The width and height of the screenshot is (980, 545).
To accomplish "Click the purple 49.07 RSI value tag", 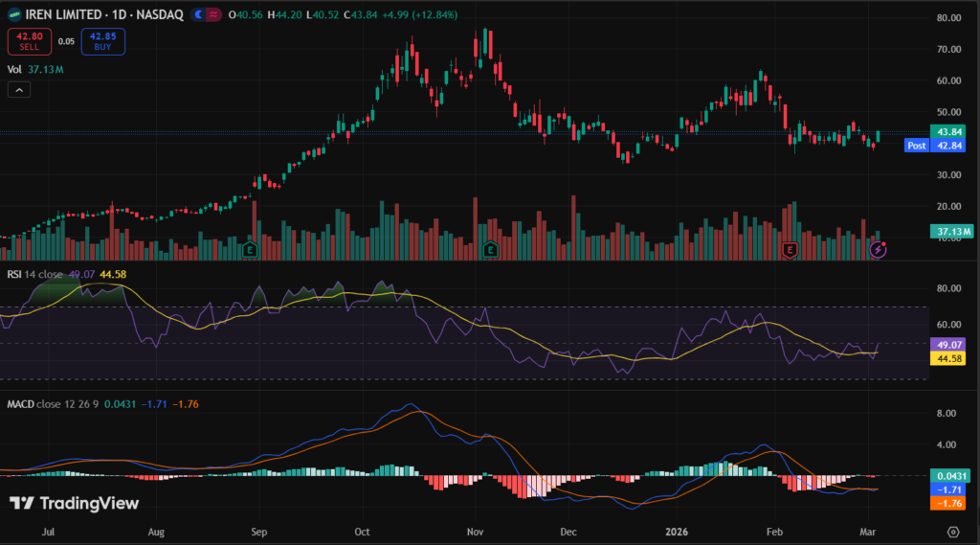I will coord(949,344).
